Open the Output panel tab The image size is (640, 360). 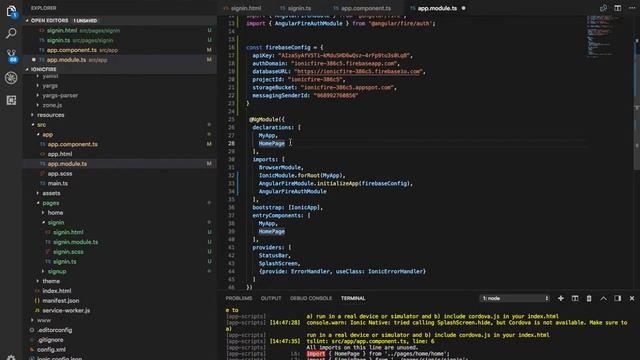click(271, 298)
